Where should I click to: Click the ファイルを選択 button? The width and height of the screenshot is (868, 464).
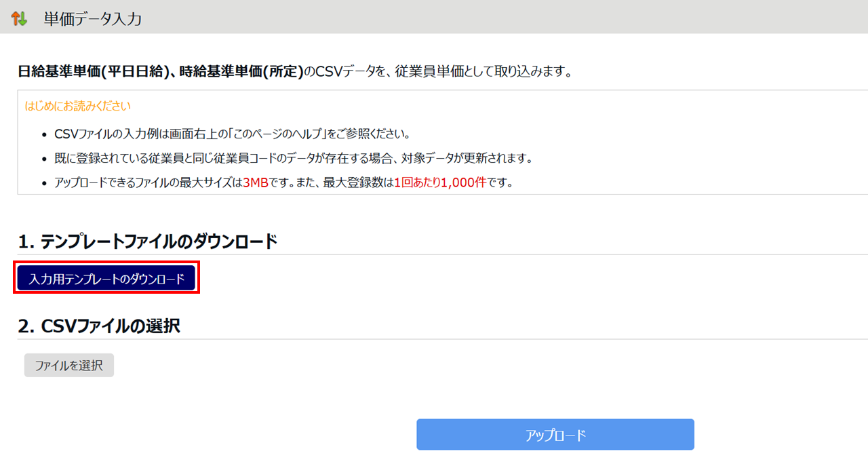(x=69, y=365)
